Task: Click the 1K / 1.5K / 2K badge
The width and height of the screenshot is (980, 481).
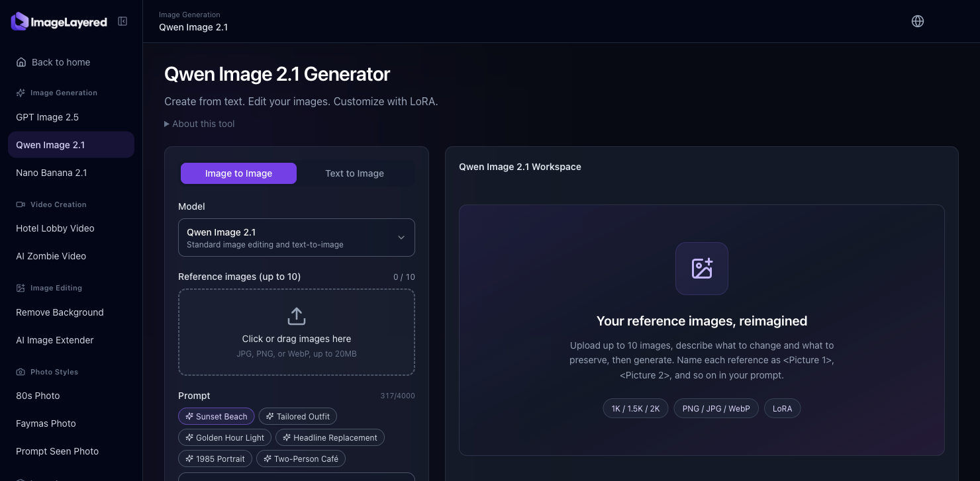Action: point(636,408)
